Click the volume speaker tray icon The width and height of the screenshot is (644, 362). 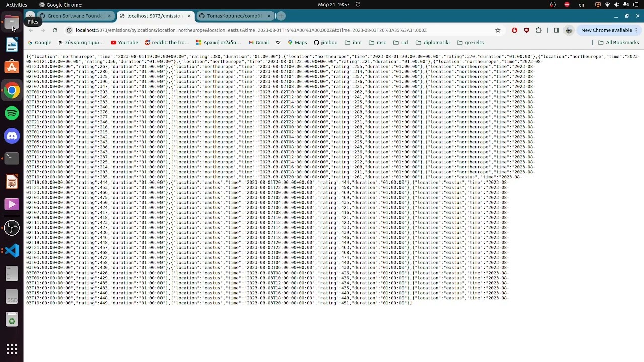pyautogui.click(x=616, y=5)
